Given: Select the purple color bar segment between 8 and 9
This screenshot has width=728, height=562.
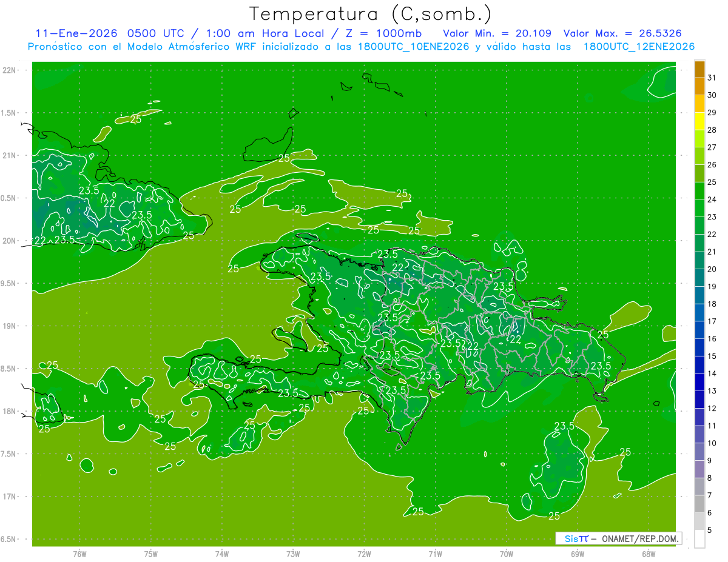Looking at the screenshot, I should coord(699,469).
